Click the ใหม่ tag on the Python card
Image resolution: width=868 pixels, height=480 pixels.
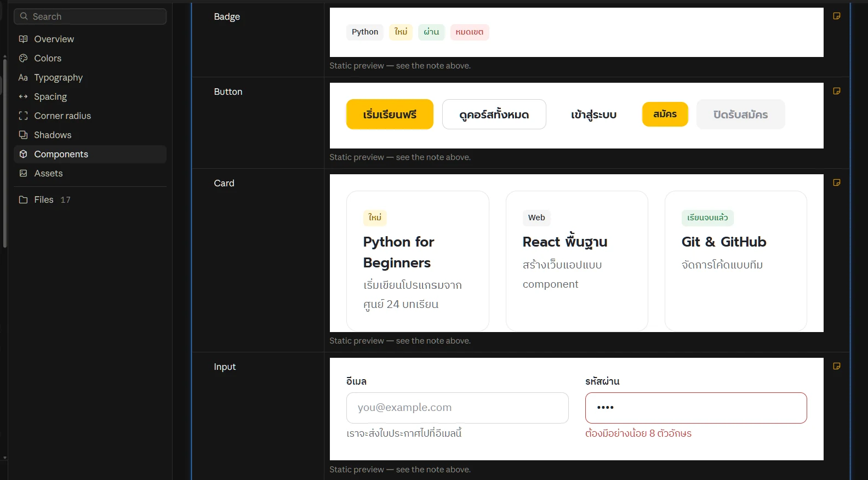tap(375, 218)
